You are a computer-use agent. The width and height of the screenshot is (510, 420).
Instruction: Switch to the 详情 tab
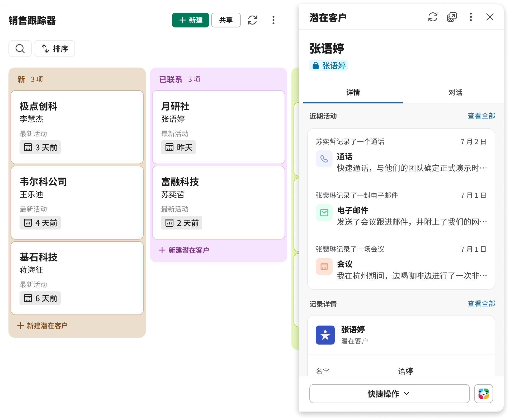(x=353, y=93)
